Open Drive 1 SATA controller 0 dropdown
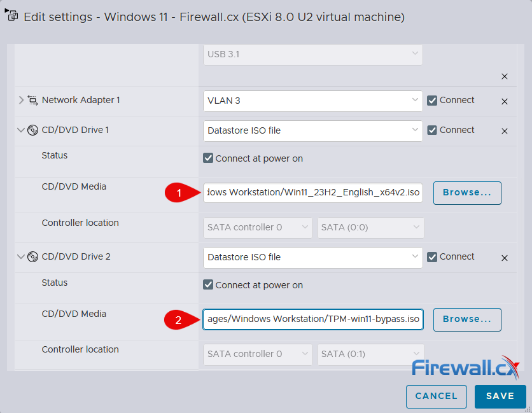Viewport: 532px width, 413px height. click(258, 228)
